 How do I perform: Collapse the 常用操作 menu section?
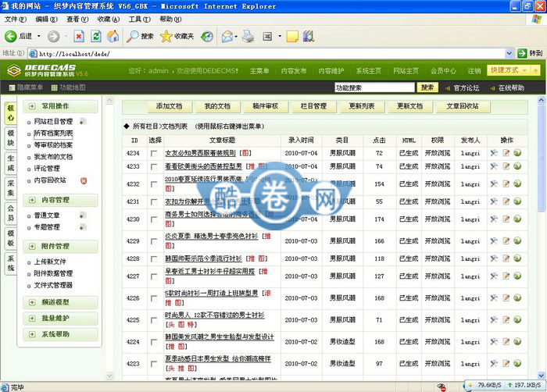(x=32, y=106)
